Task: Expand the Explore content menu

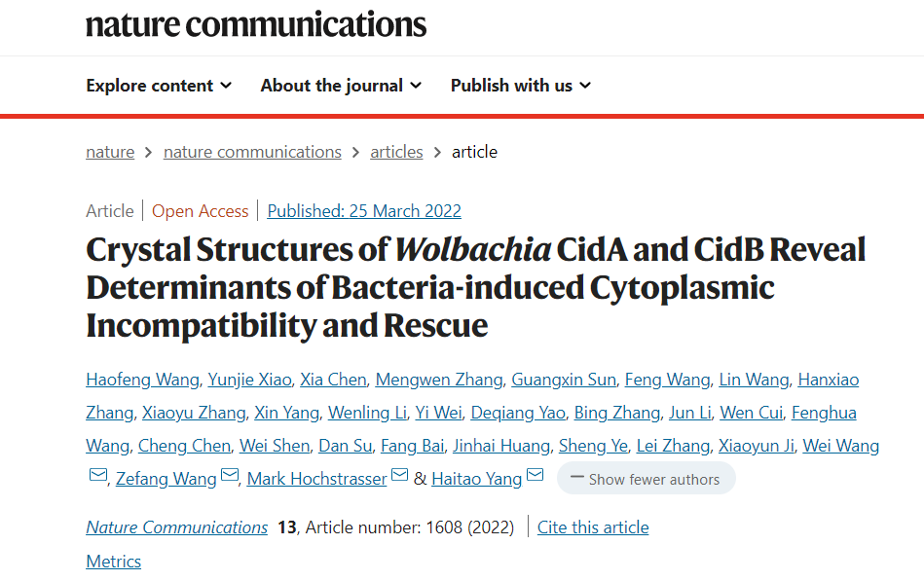Action: [159, 86]
